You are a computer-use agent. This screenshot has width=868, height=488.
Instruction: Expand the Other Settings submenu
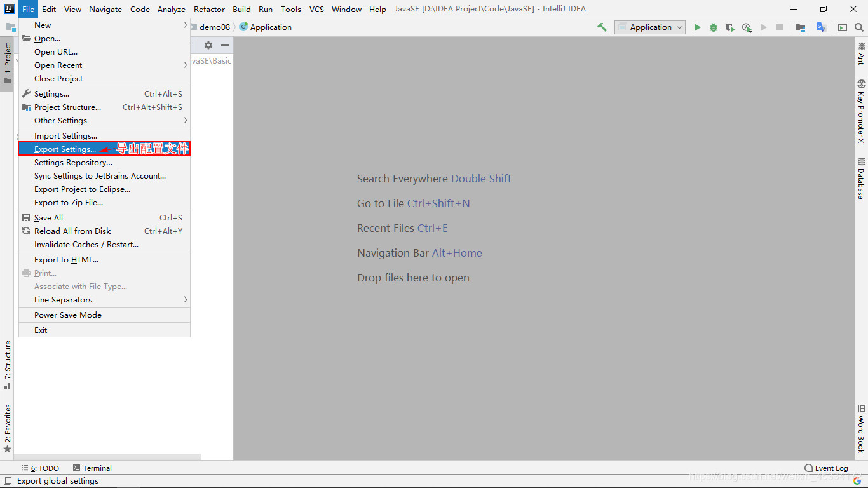click(x=104, y=121)
